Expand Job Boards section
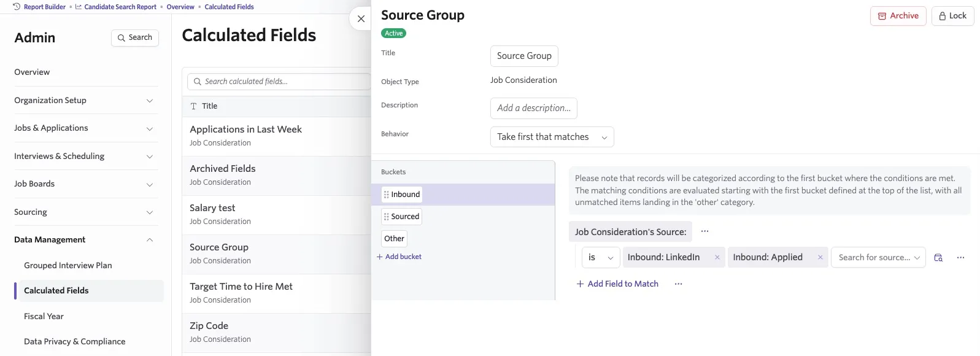The height and width of the screenshot is (356, 980). coord(85,184)
